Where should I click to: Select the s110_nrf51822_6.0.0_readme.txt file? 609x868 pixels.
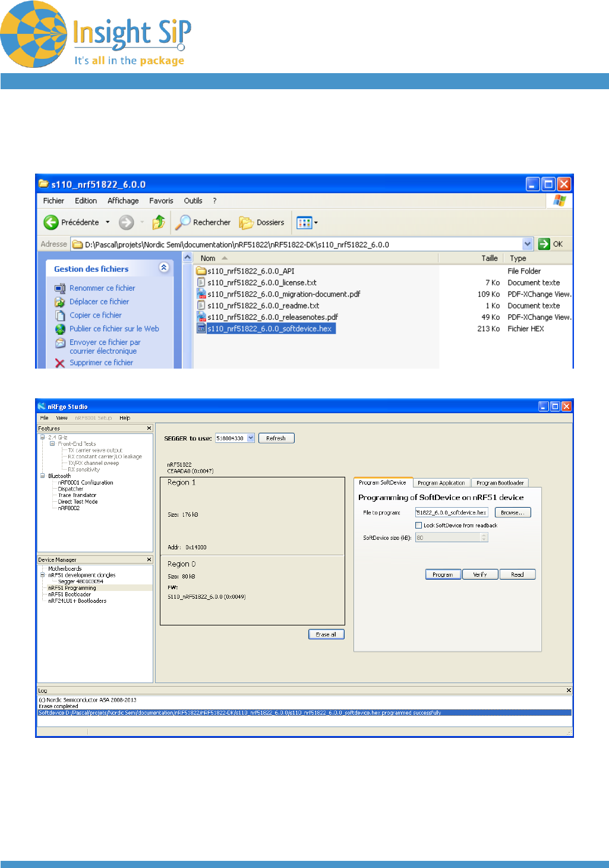(x=263, y=306)
